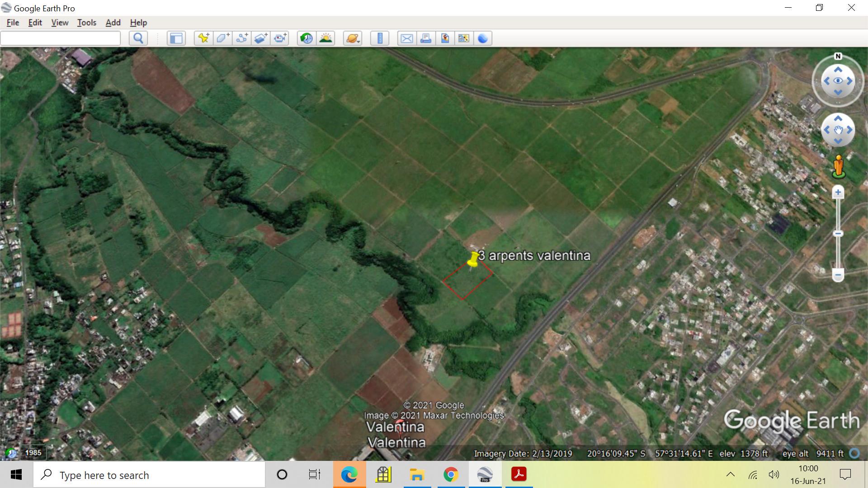Open the ruler measurement tool
The height and width of the screenshot is (488, 868).
[x=380, y=38]
